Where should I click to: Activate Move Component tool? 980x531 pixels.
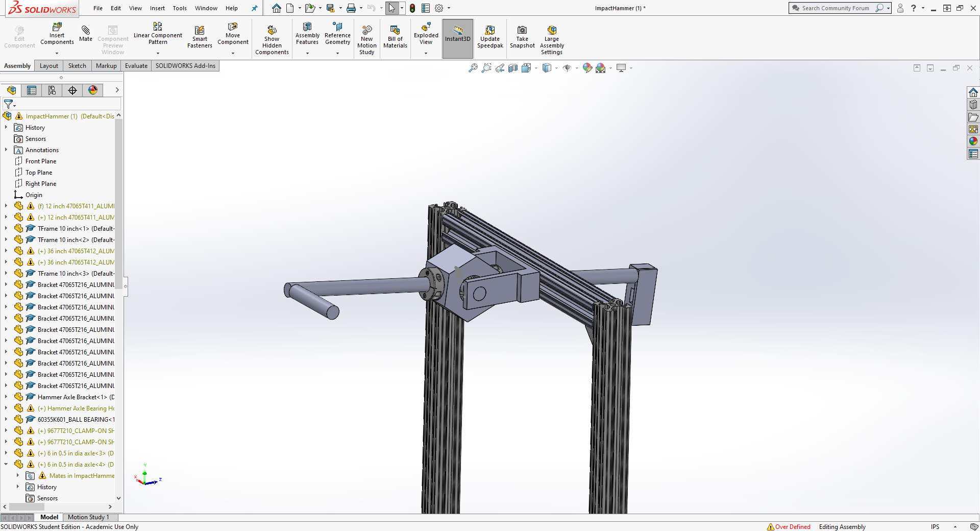pyautogui.click(x=233, y=34)
